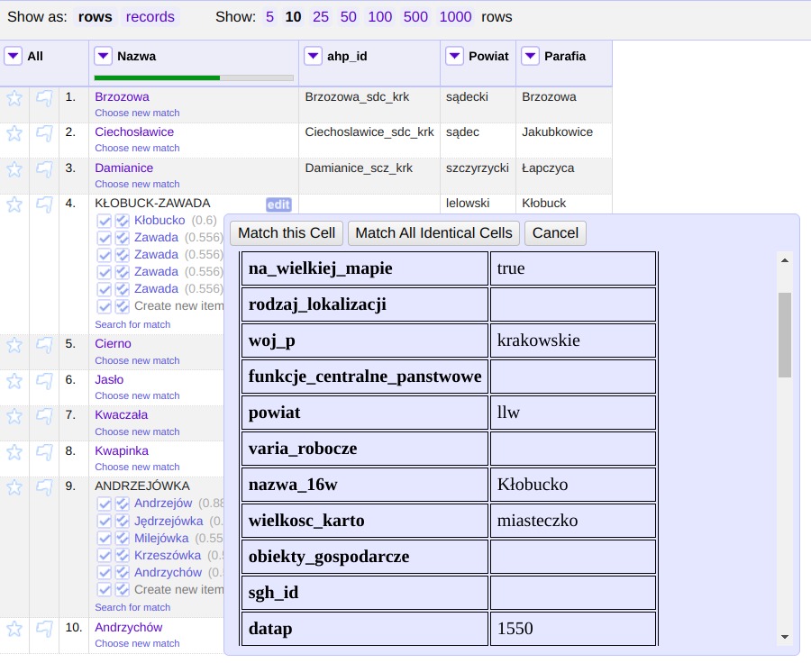Screen dimensions: 811x672
Task: Star row 2 Ciechosławice
Action: coord(14,133)
